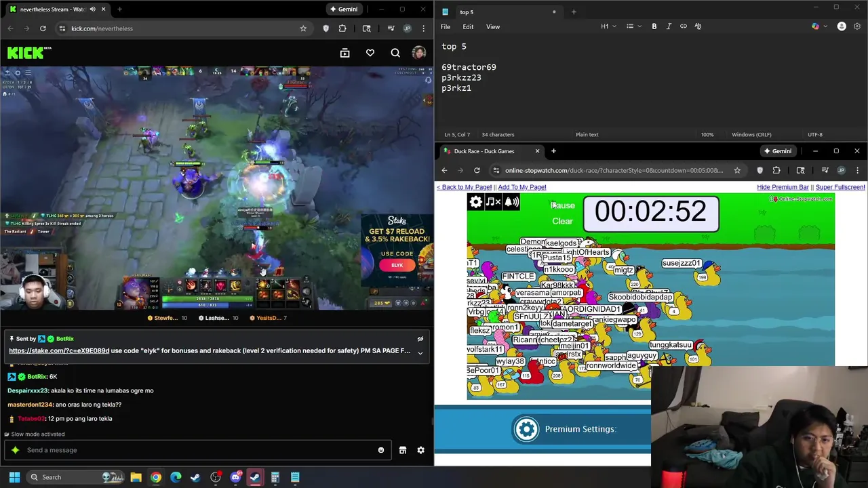Click Gemini button in Duck Race browser window
The height and width of the screenshot is (488, 868).
[776, 151]
